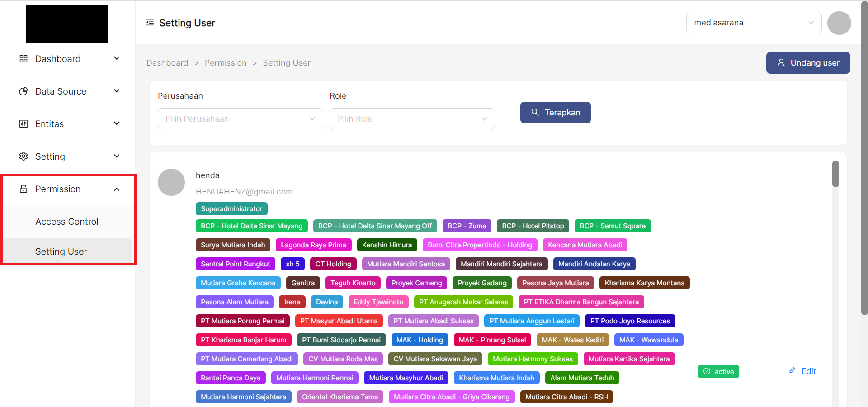Expand the Data Source menu chevron
Screen dimensions: 868x407
coord(117,91)
